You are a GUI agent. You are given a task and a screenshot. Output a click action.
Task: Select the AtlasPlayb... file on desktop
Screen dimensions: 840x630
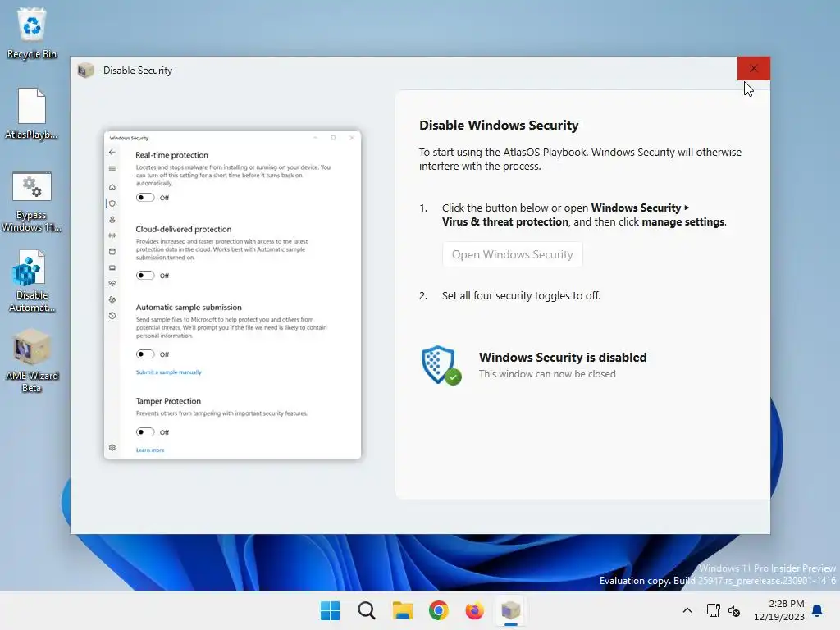(32, 113)
